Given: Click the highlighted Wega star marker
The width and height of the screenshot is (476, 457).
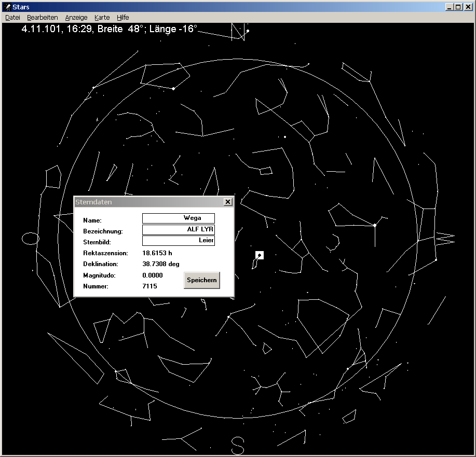Looking at the screenshot, I should point(260,255).
